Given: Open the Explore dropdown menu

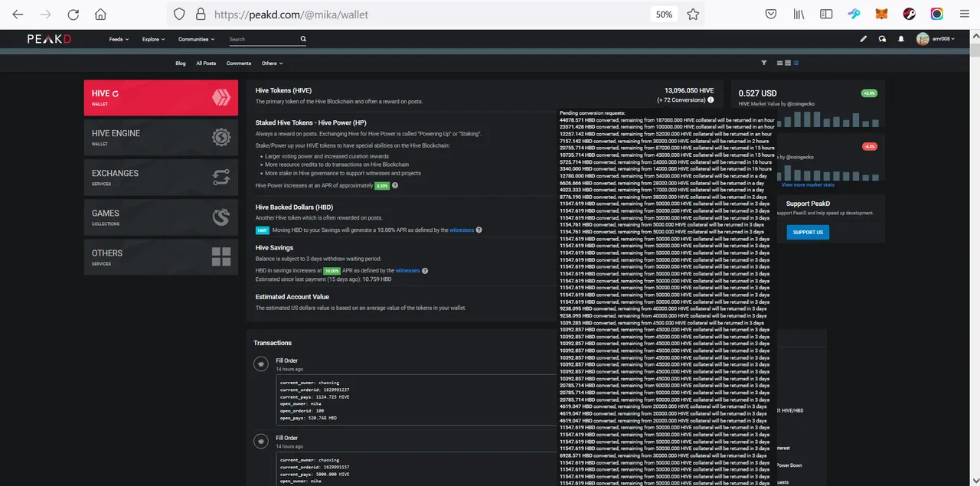Looking at the screenshot, I should [x=153, y=39].
